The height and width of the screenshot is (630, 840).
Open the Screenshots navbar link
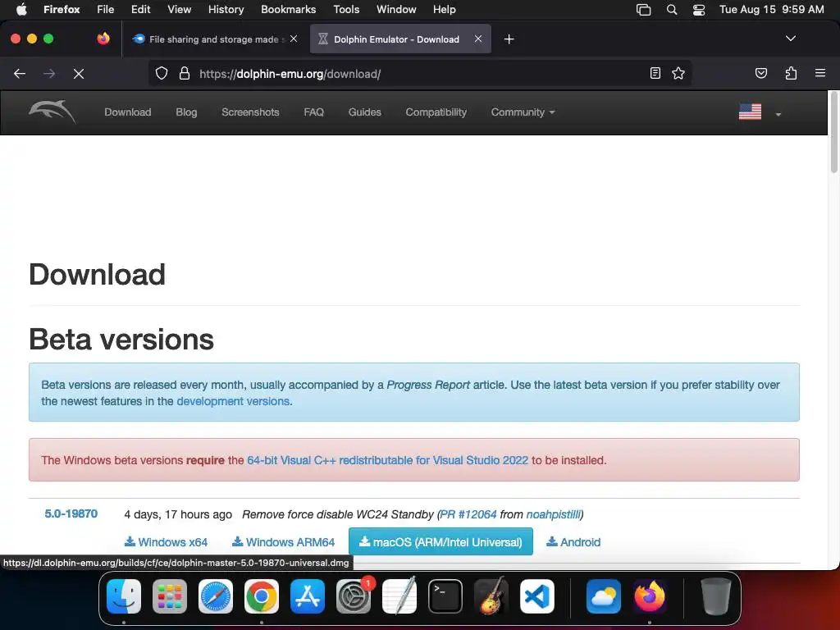(x=250, y=112)
